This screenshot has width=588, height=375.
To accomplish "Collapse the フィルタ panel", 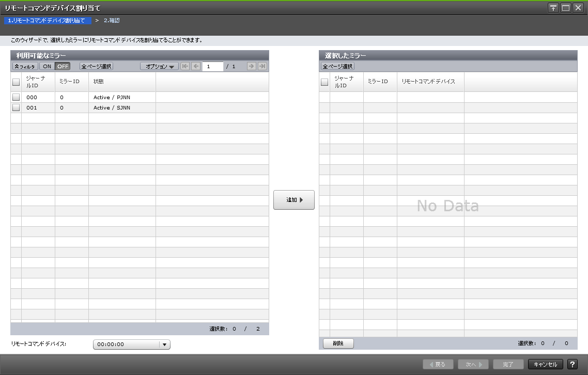I will tap(25, 66).
